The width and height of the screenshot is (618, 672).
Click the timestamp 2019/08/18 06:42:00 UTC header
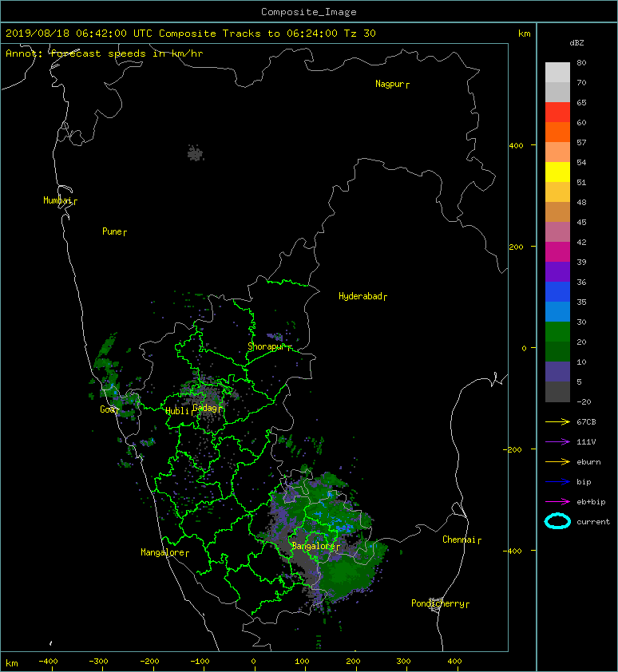click(x=78, y=34)
